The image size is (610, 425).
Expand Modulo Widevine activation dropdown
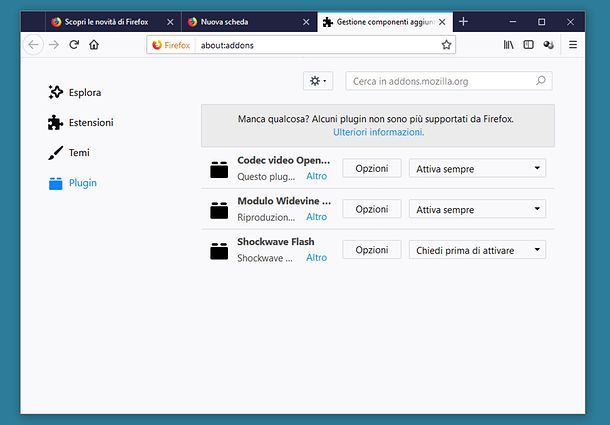[x=477, y=209]
